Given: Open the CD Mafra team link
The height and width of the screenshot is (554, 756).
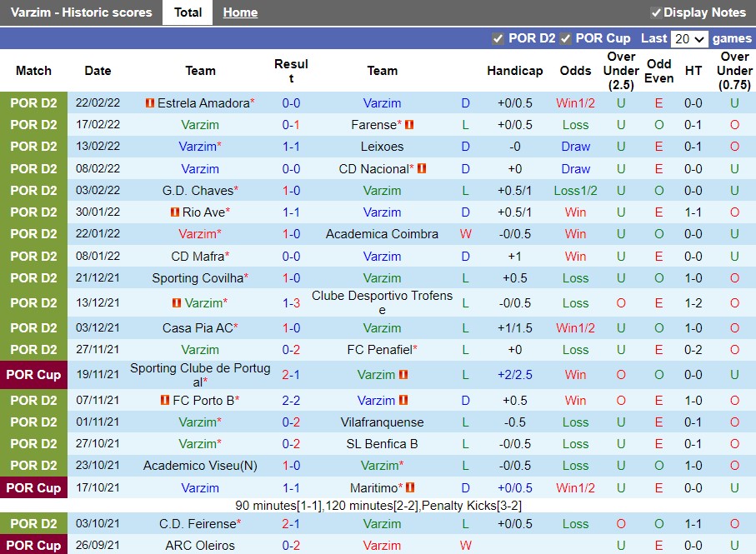Looking at the screenshot, I should [x=198, y=257].
